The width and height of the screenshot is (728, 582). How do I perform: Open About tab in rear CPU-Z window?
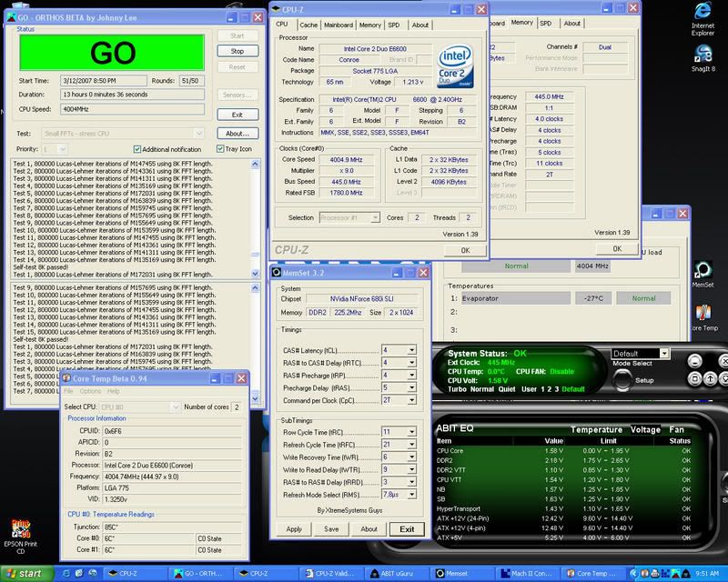tap(572, 24)
